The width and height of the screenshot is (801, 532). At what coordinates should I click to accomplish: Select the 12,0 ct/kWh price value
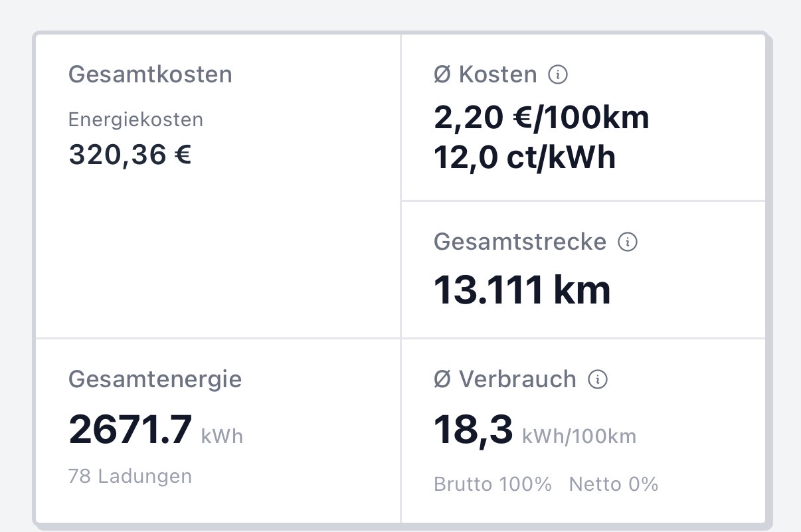(x=525, y=157)
